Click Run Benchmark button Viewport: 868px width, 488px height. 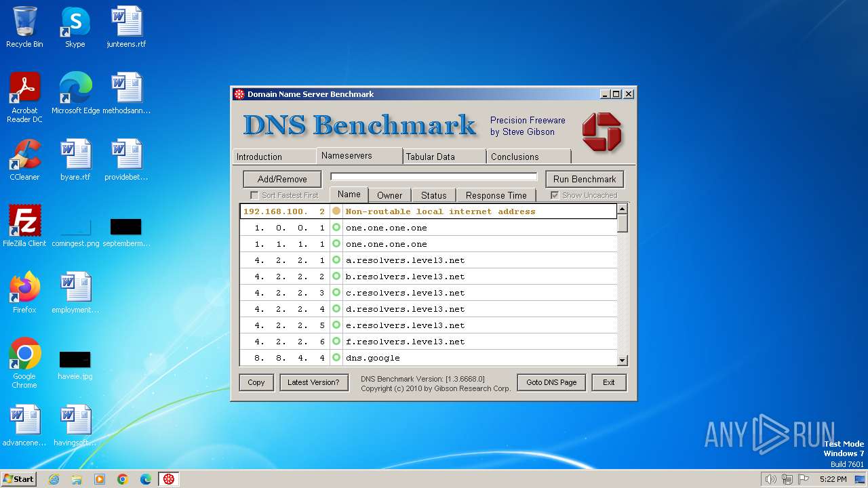[585, 179]
